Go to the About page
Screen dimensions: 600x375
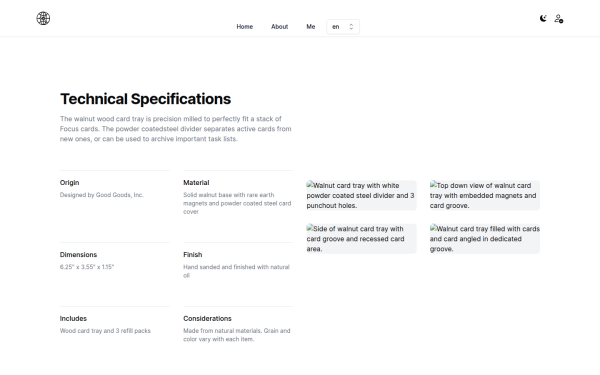point(279,27)
